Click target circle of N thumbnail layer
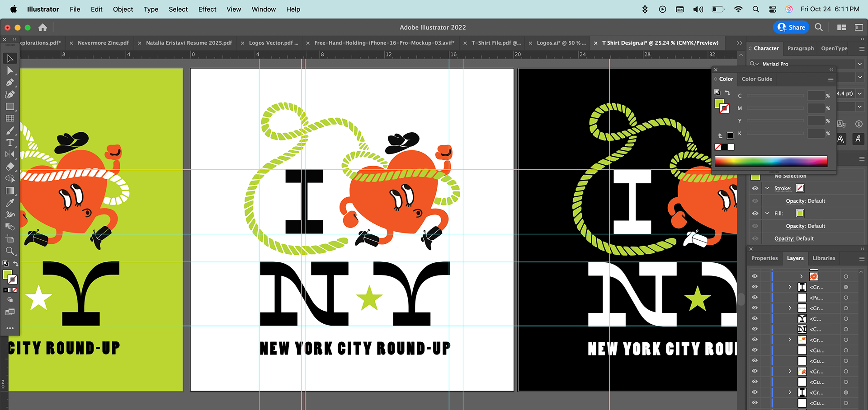868x410 pixels. (x=846, y=329)
